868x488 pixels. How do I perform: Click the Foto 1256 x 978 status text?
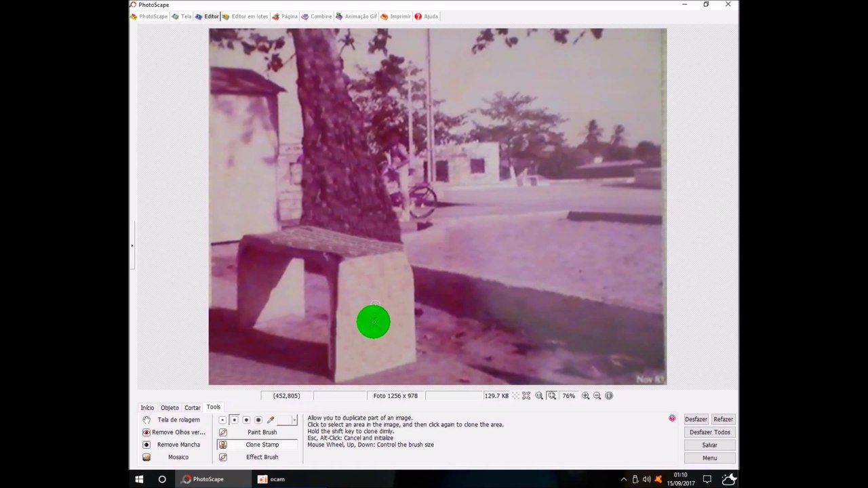coord(395,396)
